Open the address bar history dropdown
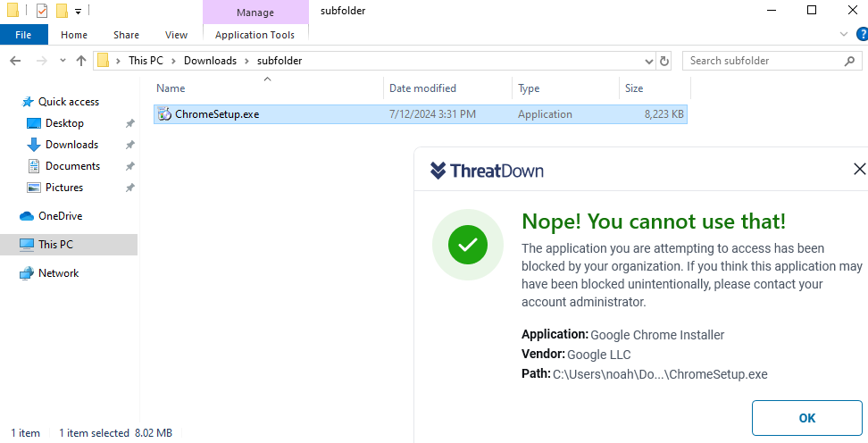Viewport: 868px width, 443px height. [x=649, y=61]
